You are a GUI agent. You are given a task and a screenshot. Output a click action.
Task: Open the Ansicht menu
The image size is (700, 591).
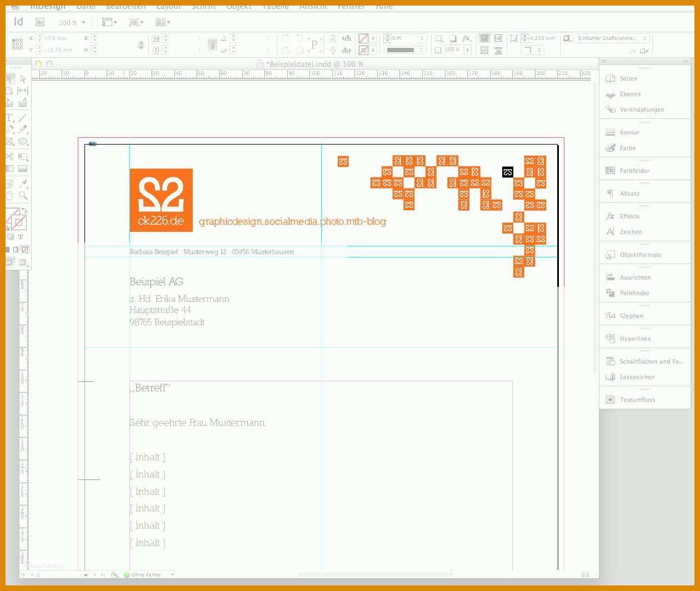point(313,6)
